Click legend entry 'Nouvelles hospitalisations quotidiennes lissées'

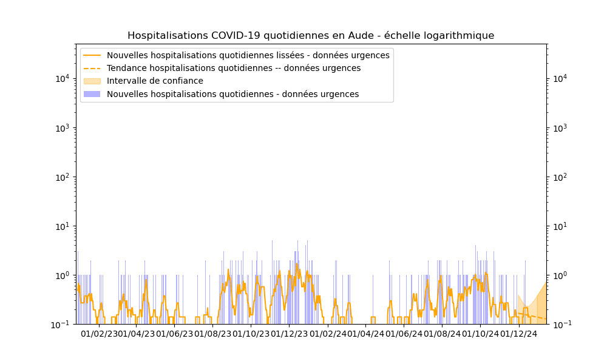tap(248, 55)
